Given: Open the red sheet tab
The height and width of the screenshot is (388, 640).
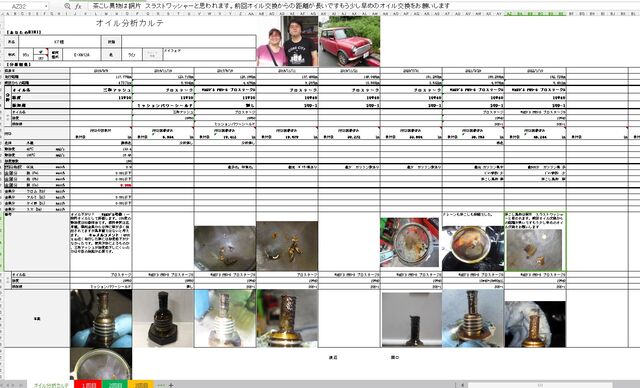Looking at the screenshot, I should click(x=89, y=385).
